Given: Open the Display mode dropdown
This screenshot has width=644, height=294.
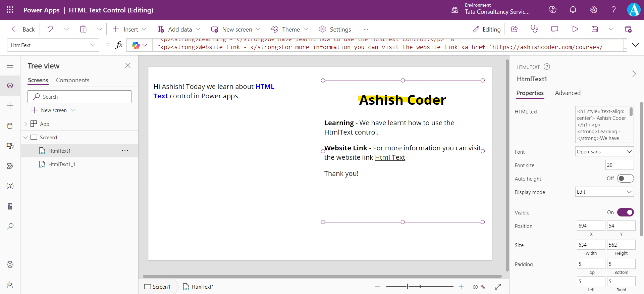Looking at the screenshot, I should pos(604,192).
